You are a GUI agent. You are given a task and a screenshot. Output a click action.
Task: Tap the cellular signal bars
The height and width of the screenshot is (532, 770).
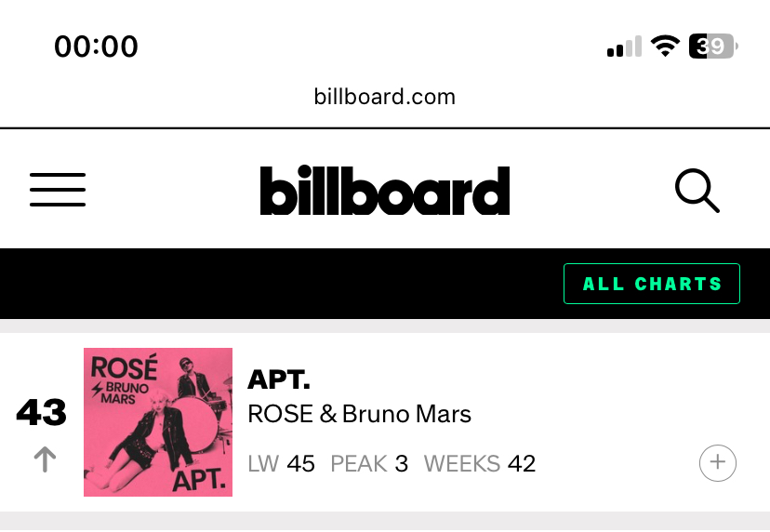(624, 47)
